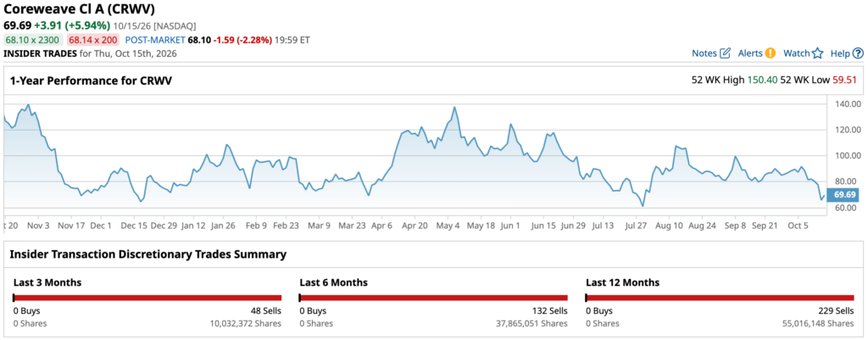Screen dimensions: 868x340
Task: Click the orange Alerts exclamation icon
Action: pos(771,53)
